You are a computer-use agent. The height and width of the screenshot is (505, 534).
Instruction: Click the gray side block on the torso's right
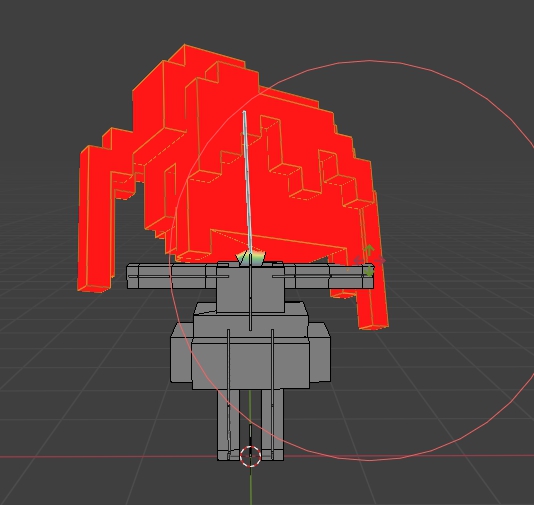[x=320, y=352]
